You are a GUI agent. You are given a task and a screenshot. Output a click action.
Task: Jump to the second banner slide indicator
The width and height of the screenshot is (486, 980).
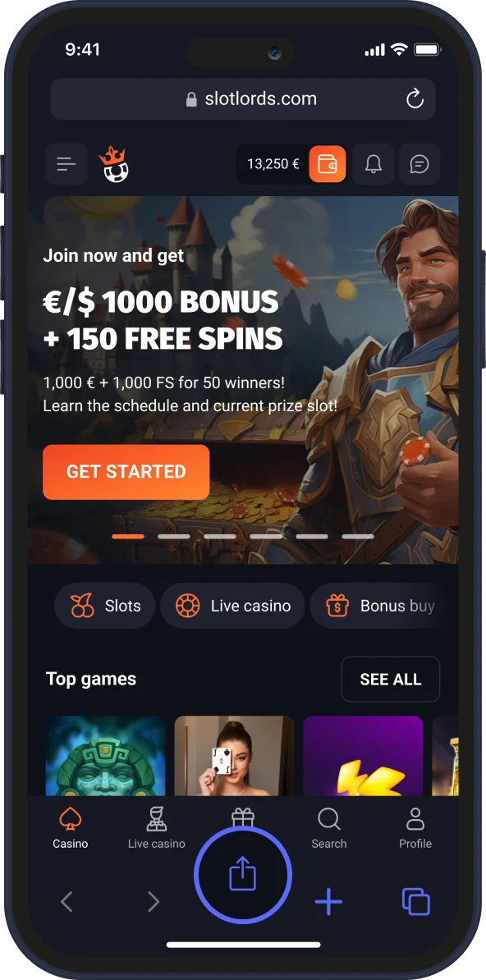(174, 536)
